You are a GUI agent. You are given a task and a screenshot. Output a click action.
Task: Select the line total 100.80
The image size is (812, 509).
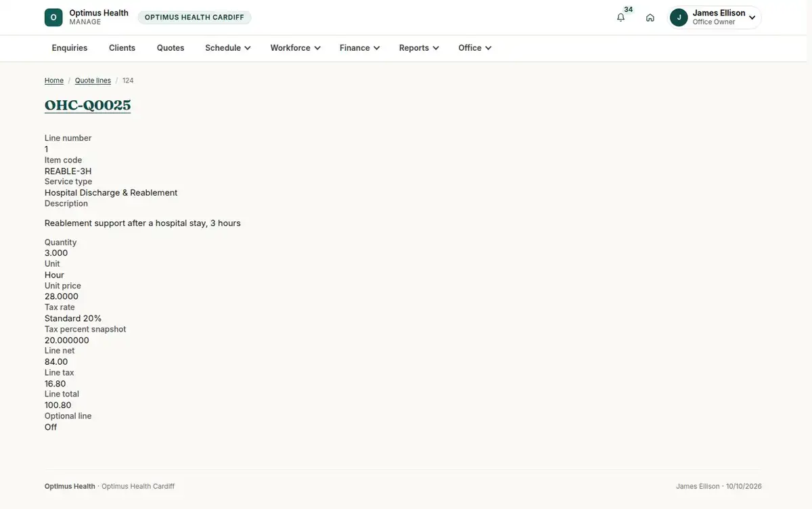point(58,405)
